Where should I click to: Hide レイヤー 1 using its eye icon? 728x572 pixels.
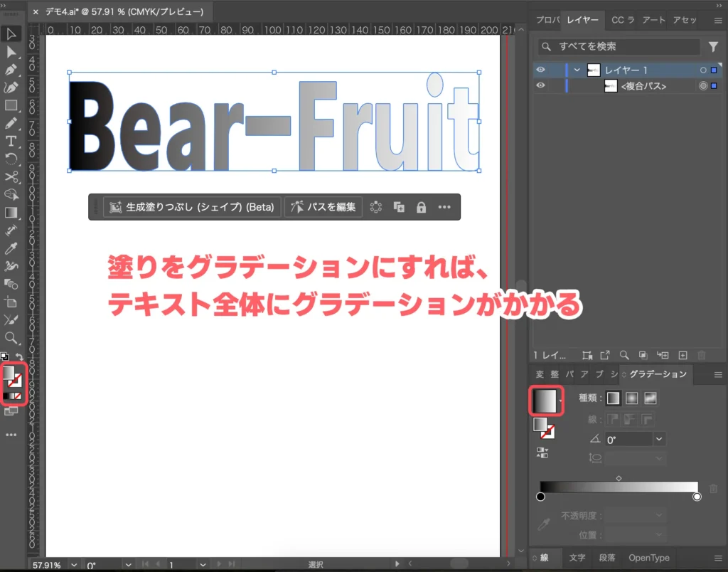click(541, 70)
